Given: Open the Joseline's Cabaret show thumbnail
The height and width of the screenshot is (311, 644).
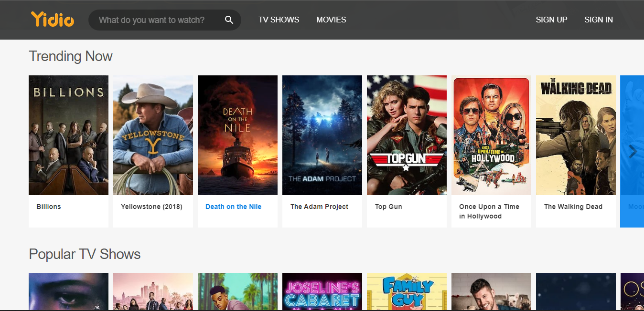Looking at the screenshot, I should point(322,291).
